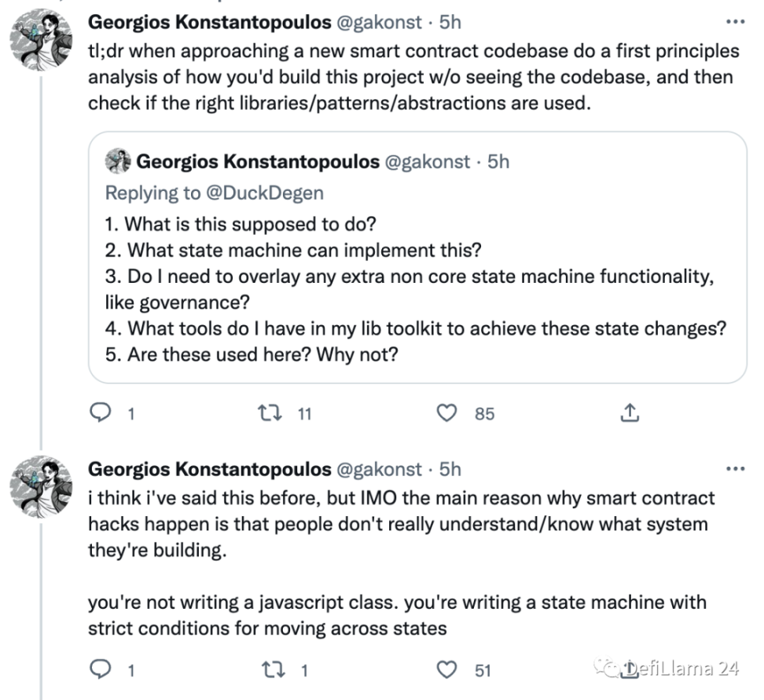Open author name in the quoted tweet
The height and width of the screenshot is (700, 764).
(x=258, y=162)
